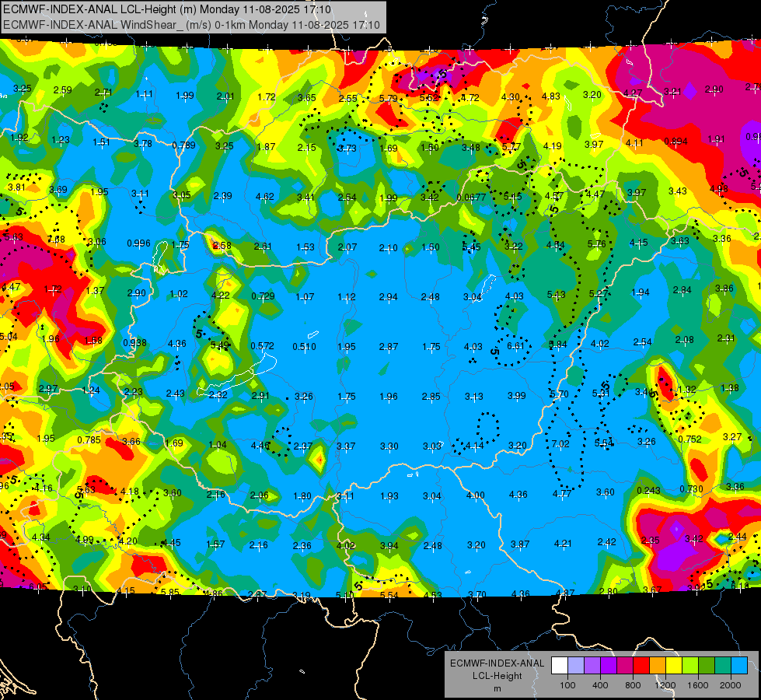Click the wind shear value 3.73
The width and height of the screenshot is (761, 700).
pos(347,149)
